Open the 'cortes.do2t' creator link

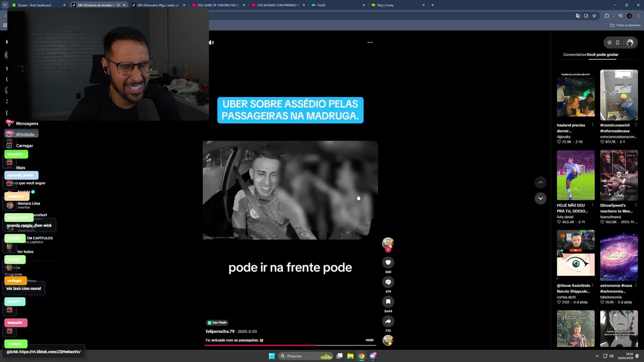coord(567,297)
